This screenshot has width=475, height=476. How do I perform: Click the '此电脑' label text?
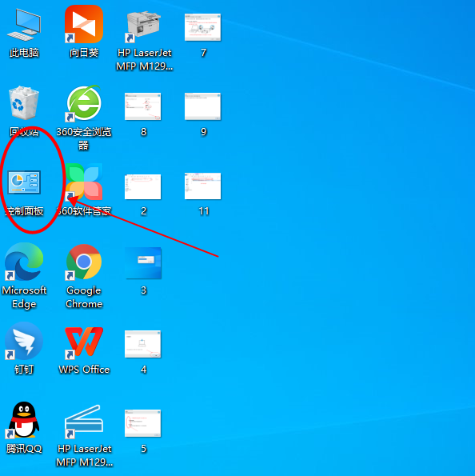point(24,53)
